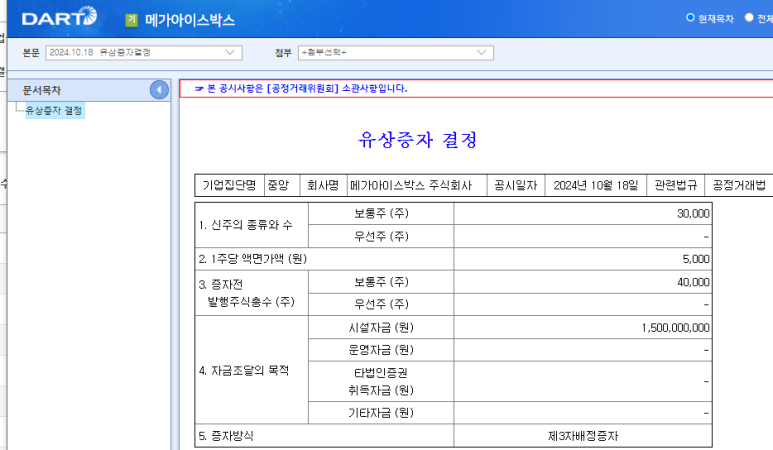The width and height of the screenshot is (773, 450).
Task: Click the 관련법규 header cell
Action: click(x=675, y=185)
